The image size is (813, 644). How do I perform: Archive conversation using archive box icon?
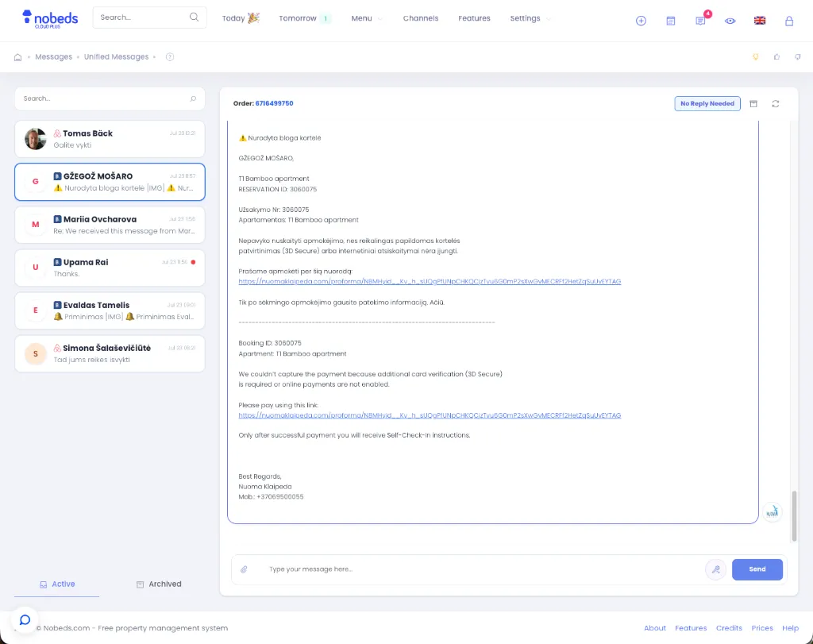[753, 104]
